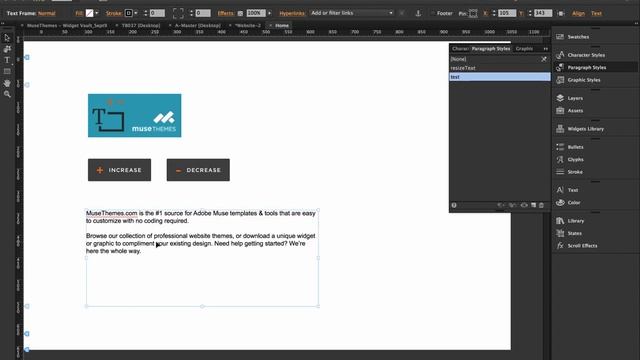Select the Hand tool
Screen dimensions: 640x360
tap(7, 83)
